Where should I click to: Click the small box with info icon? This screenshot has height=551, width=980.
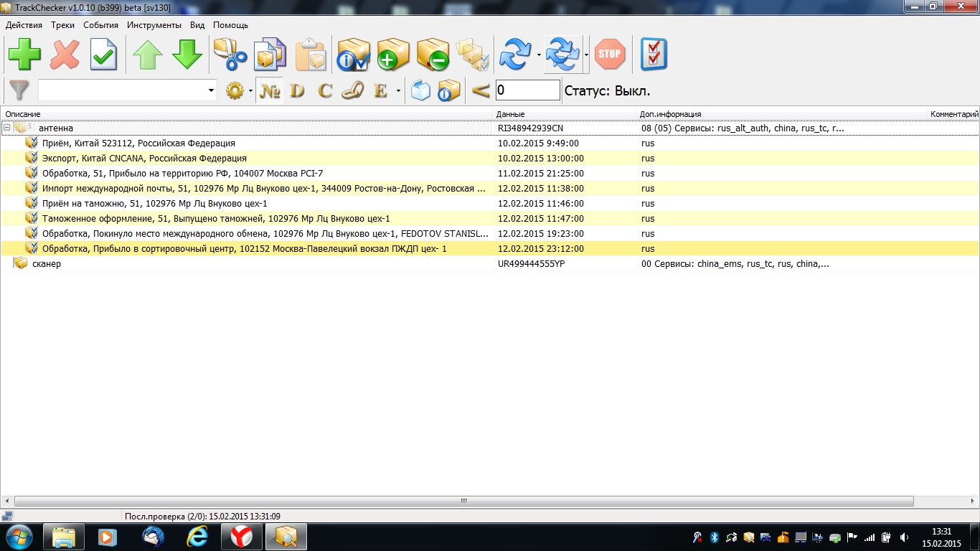coord(449,90)
